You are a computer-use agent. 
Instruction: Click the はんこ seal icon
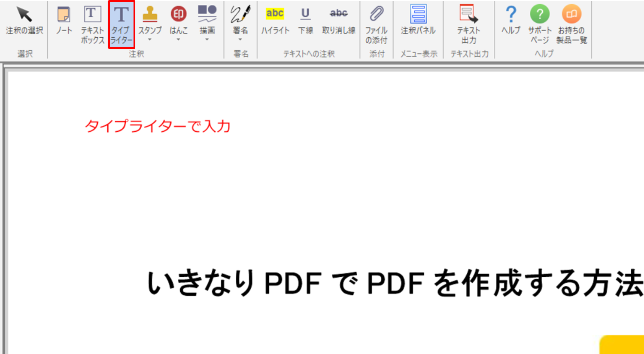pos(179,15)
